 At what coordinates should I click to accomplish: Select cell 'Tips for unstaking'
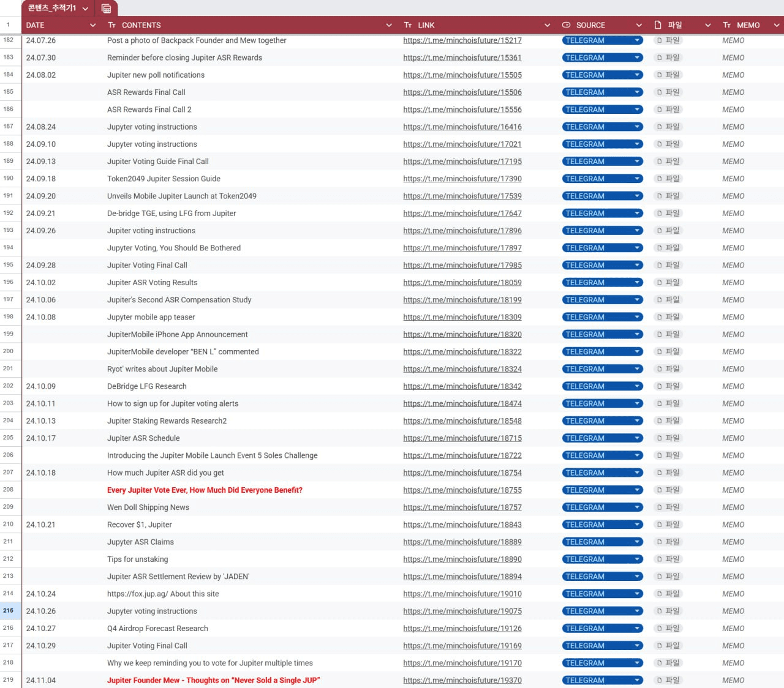coord(137,559)
